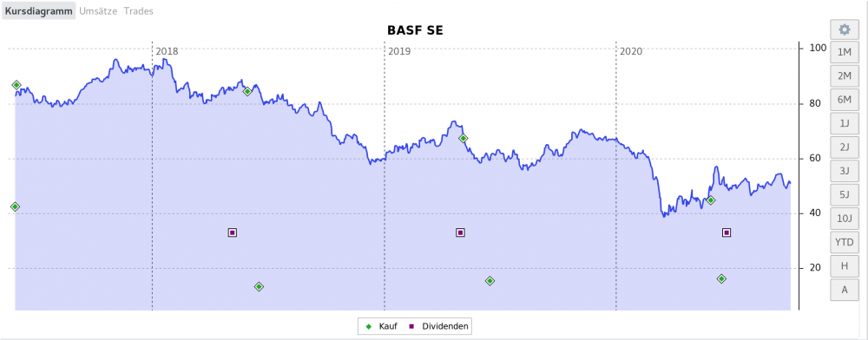Select the YTD range button
Viewport: 868px width, 340px height.
[x=845, y=242]
